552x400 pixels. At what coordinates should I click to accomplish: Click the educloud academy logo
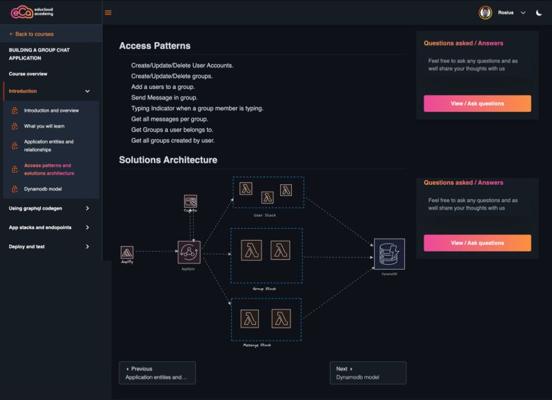click(32, 12)
